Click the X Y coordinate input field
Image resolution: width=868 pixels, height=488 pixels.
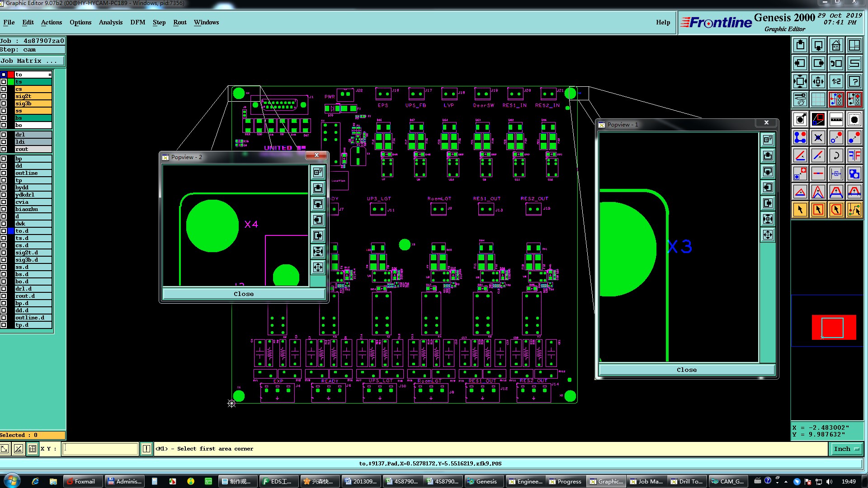(100, 449)
